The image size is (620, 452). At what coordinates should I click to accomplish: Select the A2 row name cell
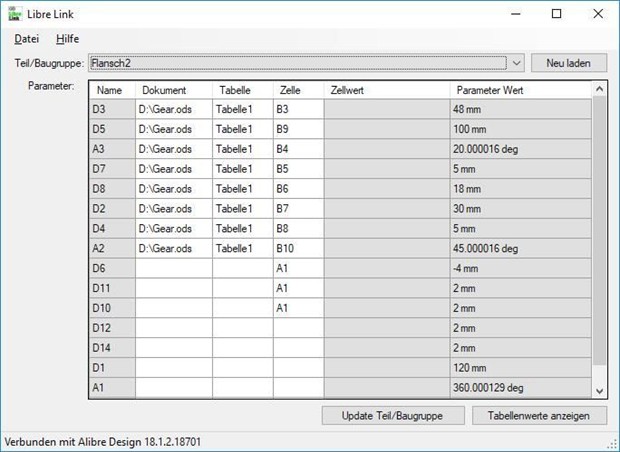point(112,248)
